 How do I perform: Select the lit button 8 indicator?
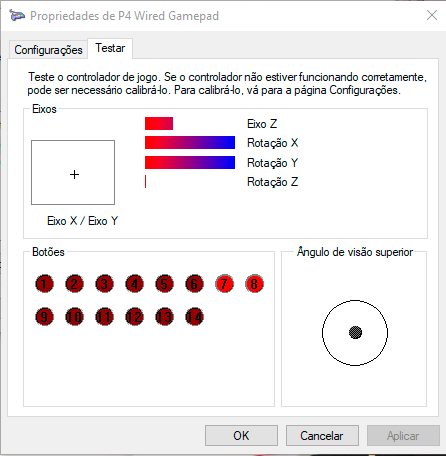click(254, 284)
